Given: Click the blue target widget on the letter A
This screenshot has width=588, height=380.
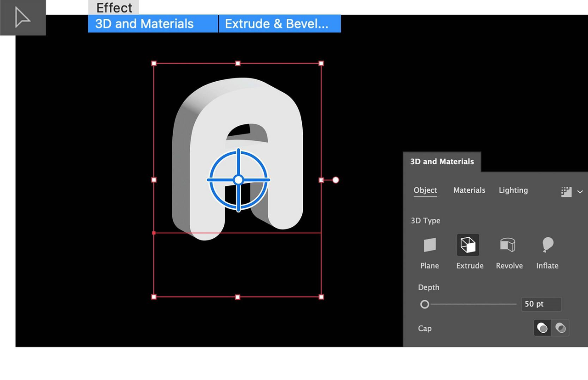Looking at the screenshot, I should tap(237, 179).
